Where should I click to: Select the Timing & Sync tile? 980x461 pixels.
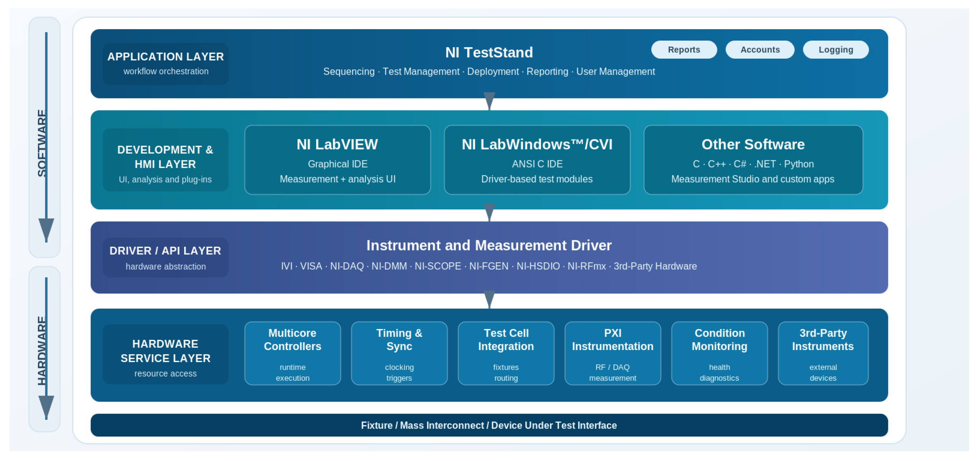[399, 353]
